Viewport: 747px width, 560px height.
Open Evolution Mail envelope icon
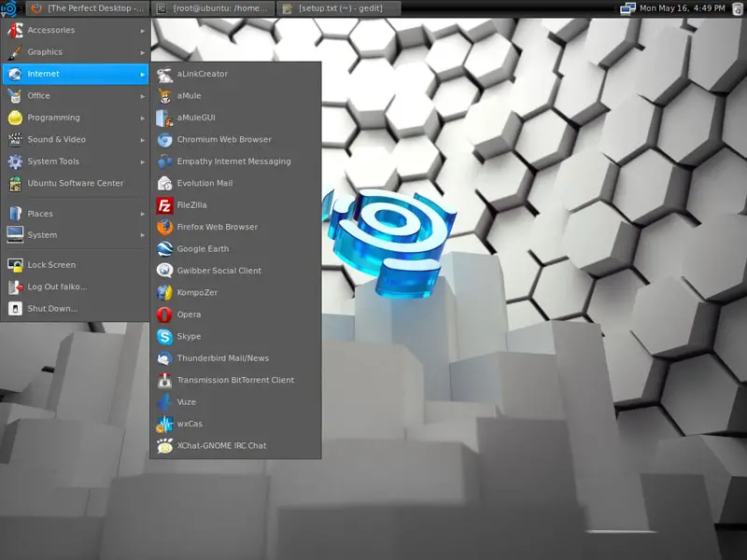tap(165, 183)
